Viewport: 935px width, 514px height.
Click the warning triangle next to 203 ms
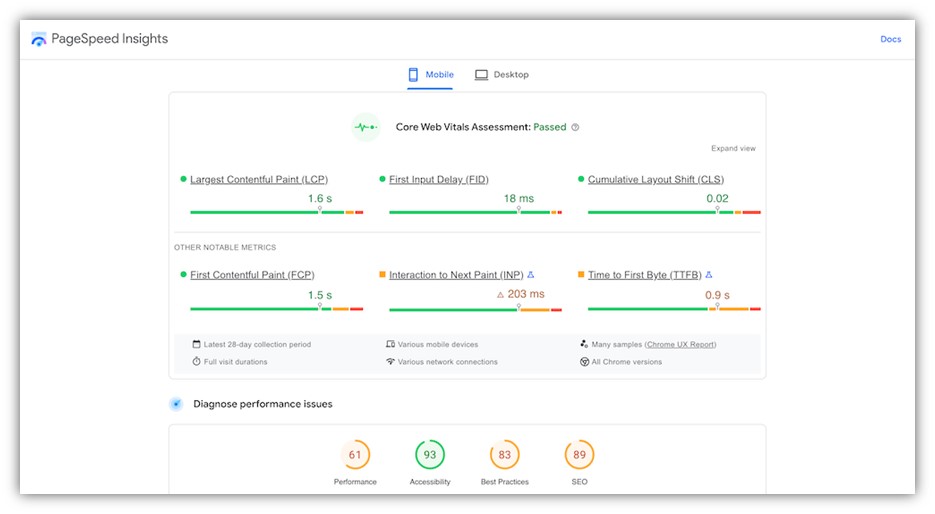[500, 295]
